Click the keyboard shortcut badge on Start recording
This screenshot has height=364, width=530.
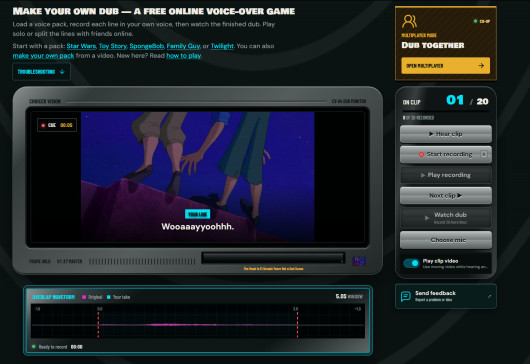click(484, 154)
